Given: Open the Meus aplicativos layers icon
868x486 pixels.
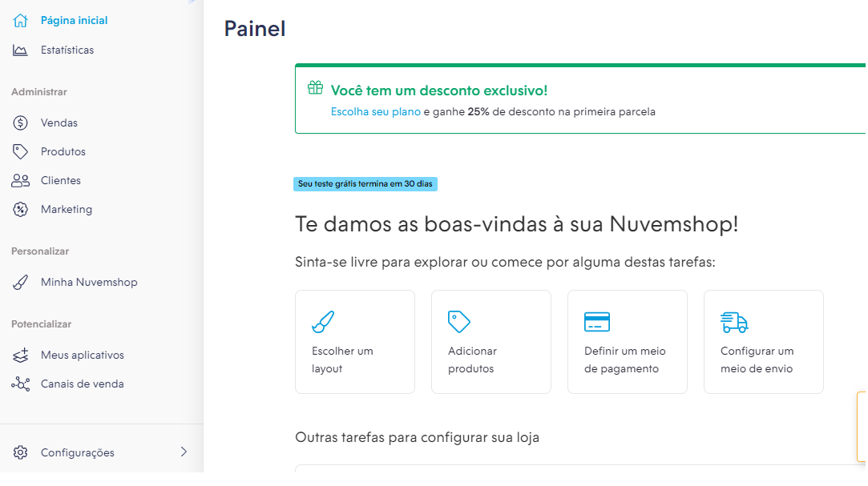Looking at the screenshot, I should pos(21,355).
